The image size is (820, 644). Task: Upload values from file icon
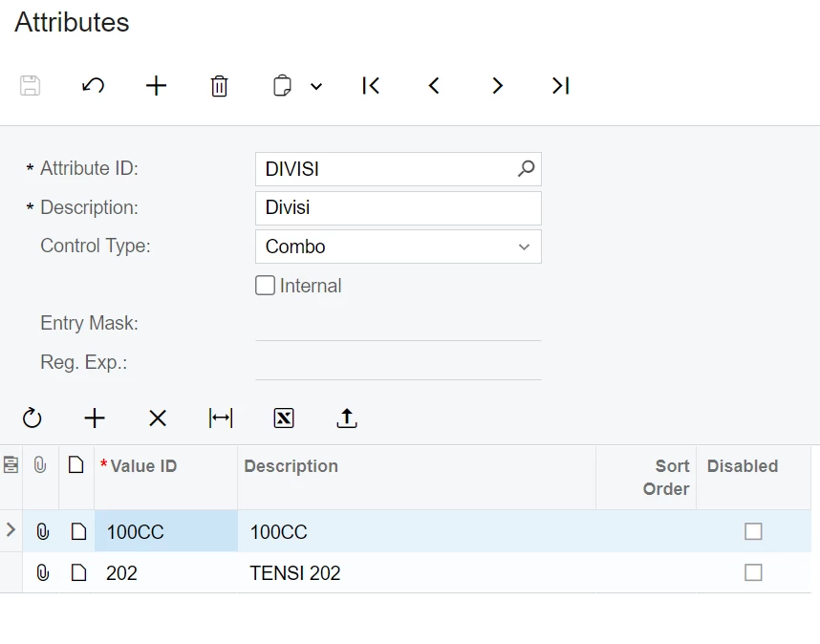[x=347, y=419]
